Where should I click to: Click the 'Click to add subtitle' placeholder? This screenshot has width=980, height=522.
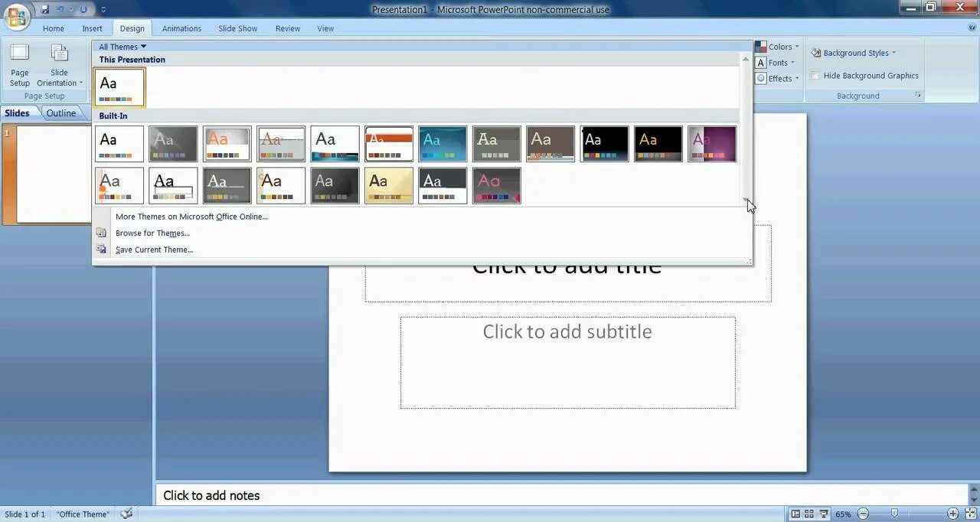[567, 363]
